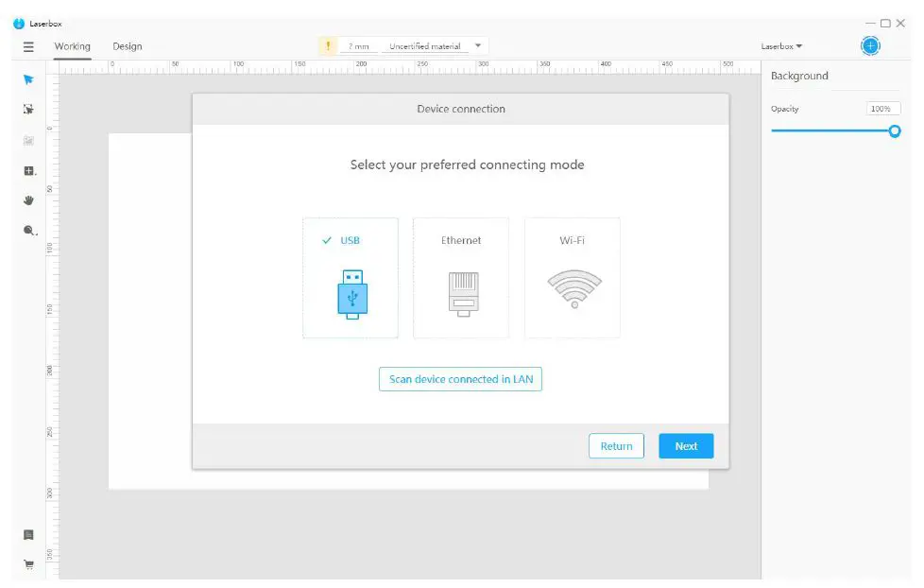The width and height of the screenshot is (924, 588).
Task: Open the Laserbox device dropdown
Action: 781,46
